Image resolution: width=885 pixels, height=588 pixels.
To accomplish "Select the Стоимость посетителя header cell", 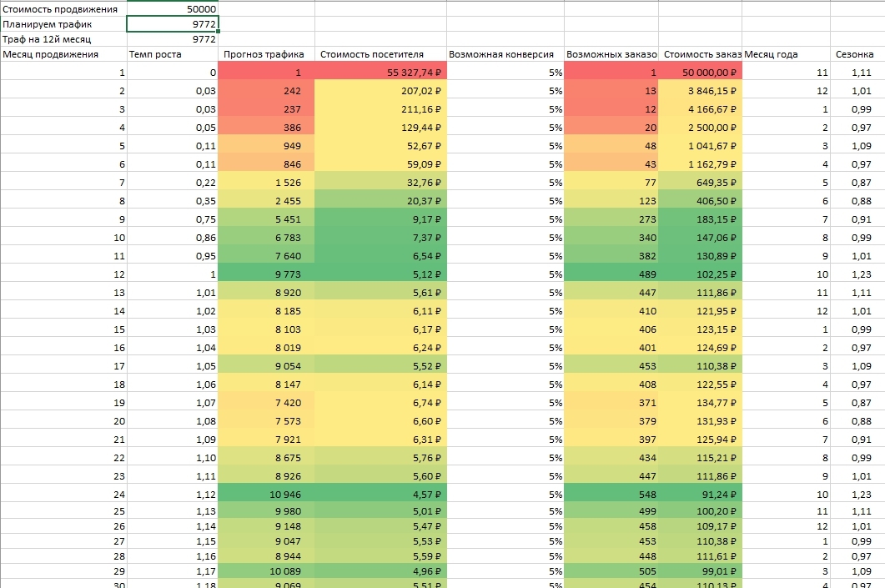I will [x=380, y=54].
